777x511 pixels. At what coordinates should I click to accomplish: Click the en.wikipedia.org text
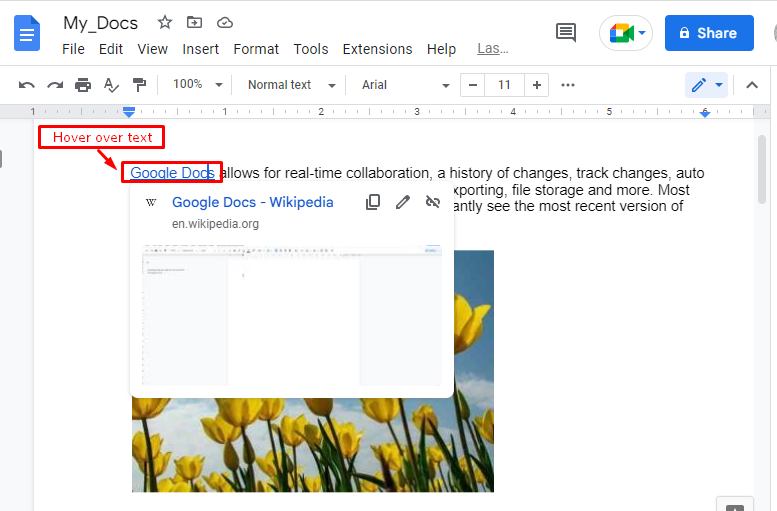pos(215,224)
